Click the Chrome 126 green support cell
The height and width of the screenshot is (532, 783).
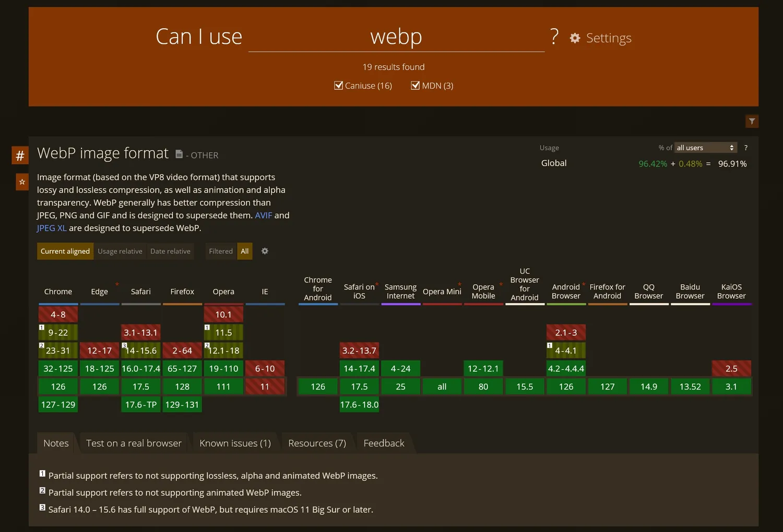tap(58, 386)
